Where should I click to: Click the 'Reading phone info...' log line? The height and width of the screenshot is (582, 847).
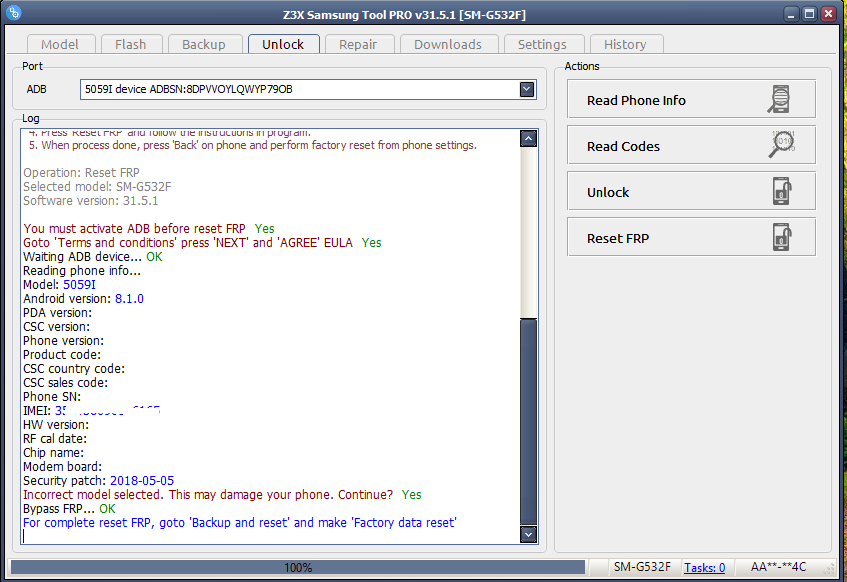pyautogui.click(x=82, y=271)
